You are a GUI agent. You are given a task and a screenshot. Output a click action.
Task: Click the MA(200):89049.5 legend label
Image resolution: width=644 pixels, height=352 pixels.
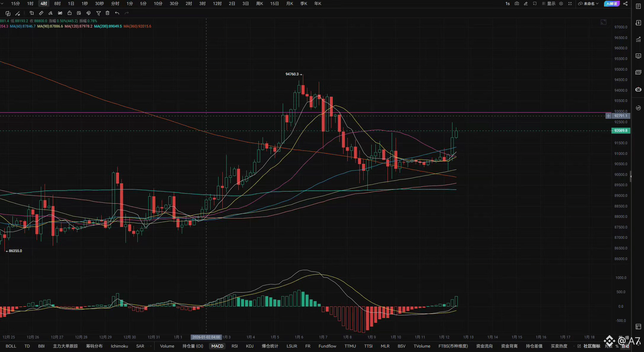[x=108, y=26]
